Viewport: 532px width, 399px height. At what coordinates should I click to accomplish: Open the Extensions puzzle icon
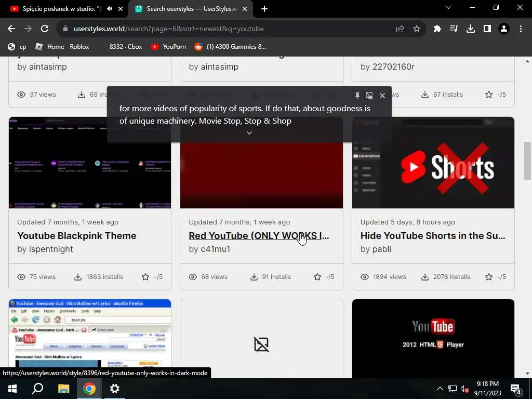click(437, 29)
